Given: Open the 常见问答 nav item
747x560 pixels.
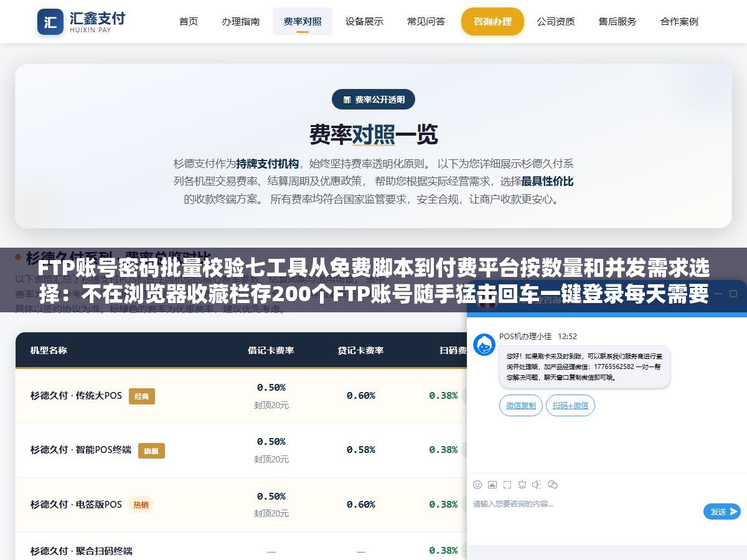Looking at the screenshot, I should (426, 21).
